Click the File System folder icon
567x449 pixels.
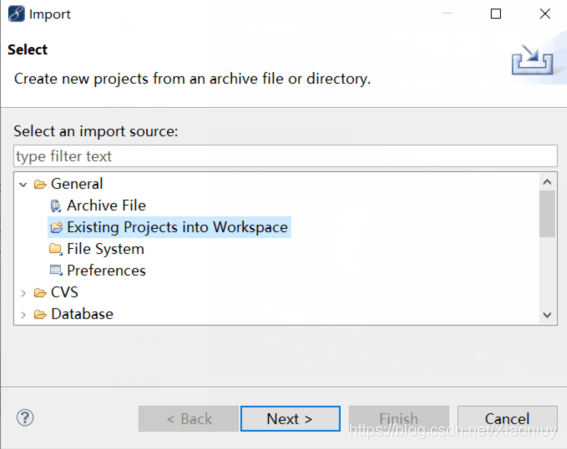coord(56,249)
